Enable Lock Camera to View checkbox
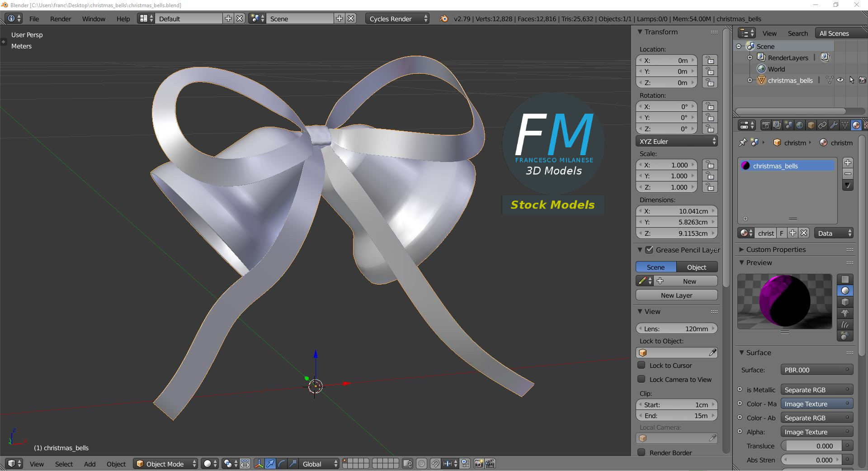The width and height of the screenshot is (868, 471). (x=642, y=379)
